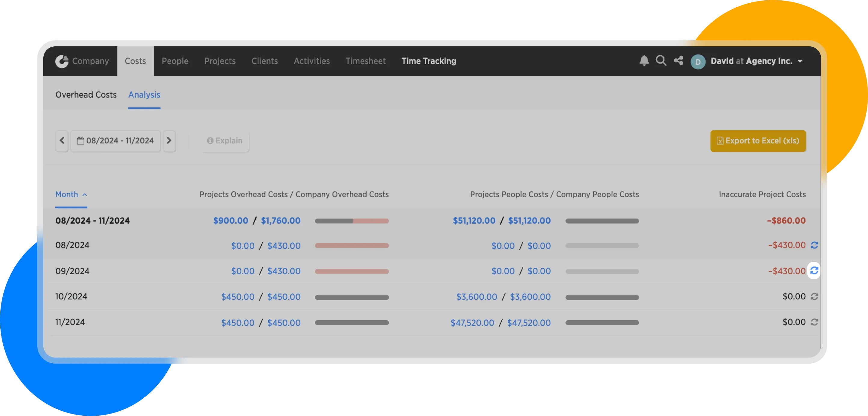Click the notifications bell icon
The width and height of the screenshot is (868, 416).
pos(644,61)
